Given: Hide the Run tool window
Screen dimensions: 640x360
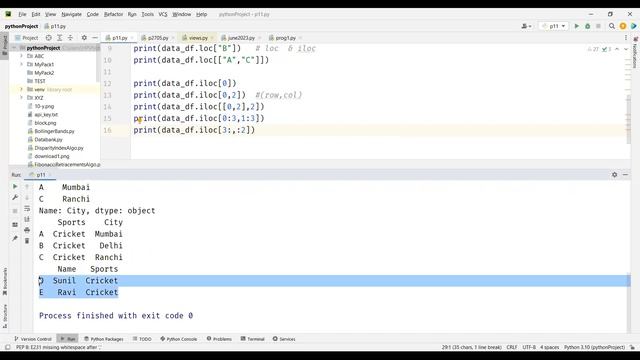Looking at the screenshot, I should tap(625, 175).
